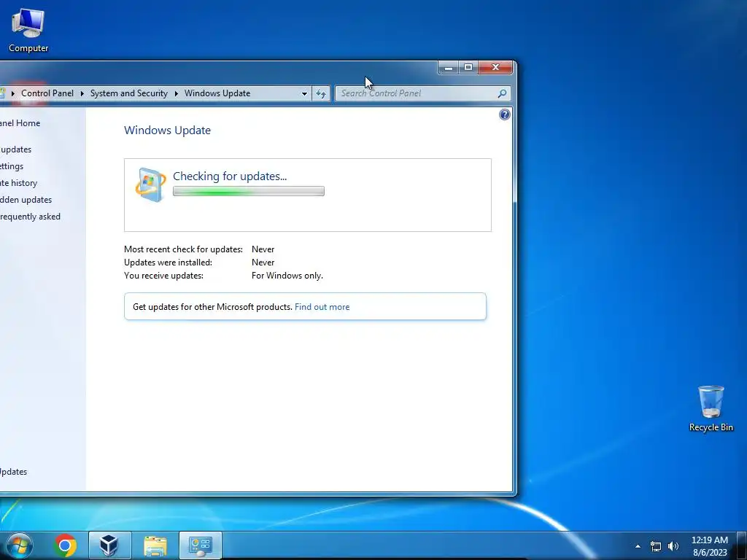Screen dimensions: 747x560
Task: Show hidden tray icons arrow
Action: [x=638, y=546]
